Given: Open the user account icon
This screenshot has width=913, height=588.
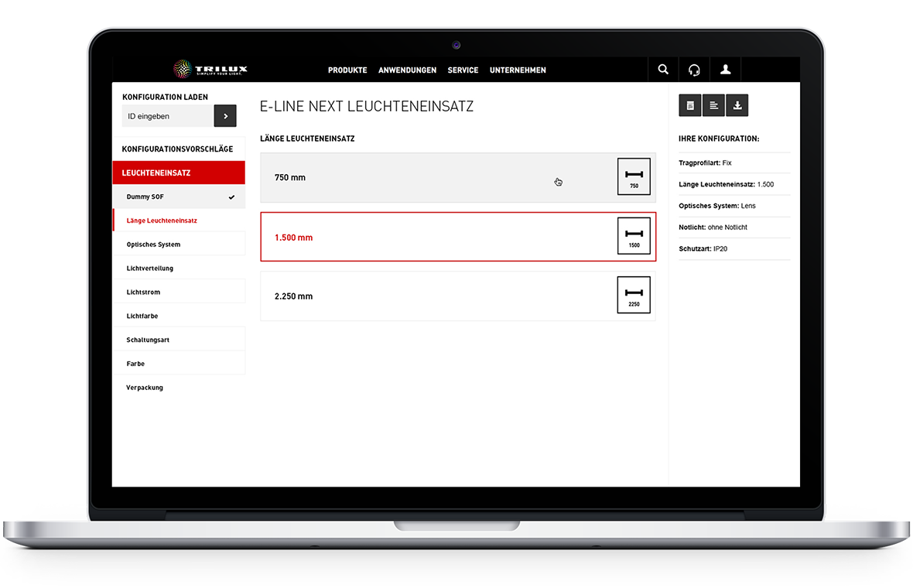Looking at the screenshot, I should (726, 70).
